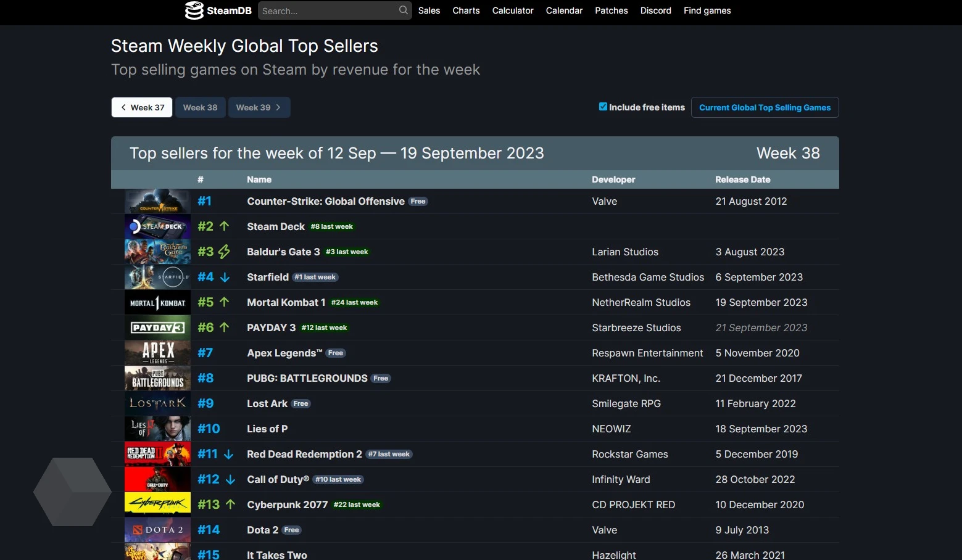
Task: Open Lost Ark name link
Action: pyautogui.click(x=267, y=403)
